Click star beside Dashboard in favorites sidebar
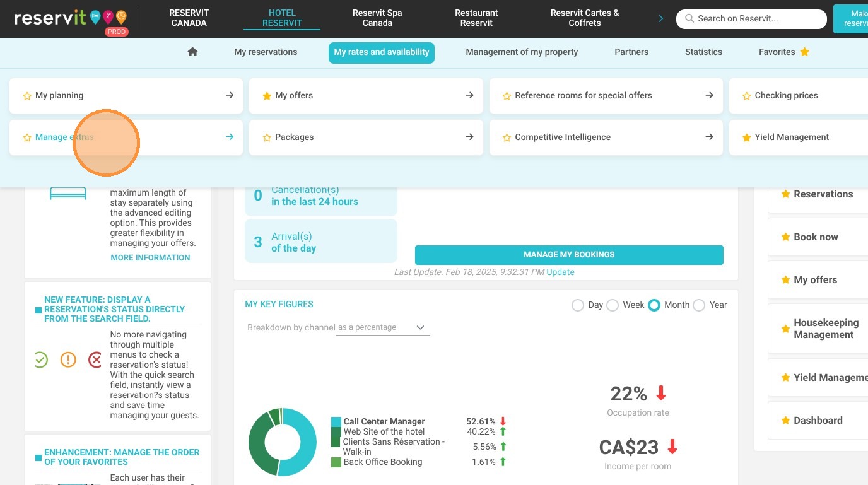Image resolution: width=868 pixels, height=485 pixels. (x=785, y=421)
